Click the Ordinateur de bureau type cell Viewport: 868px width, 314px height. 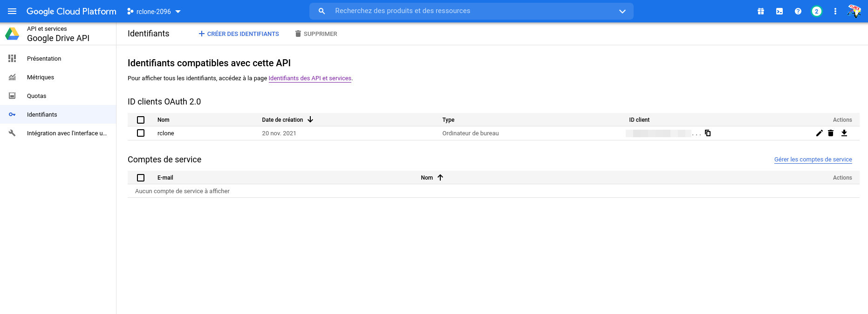click(471, 133)
